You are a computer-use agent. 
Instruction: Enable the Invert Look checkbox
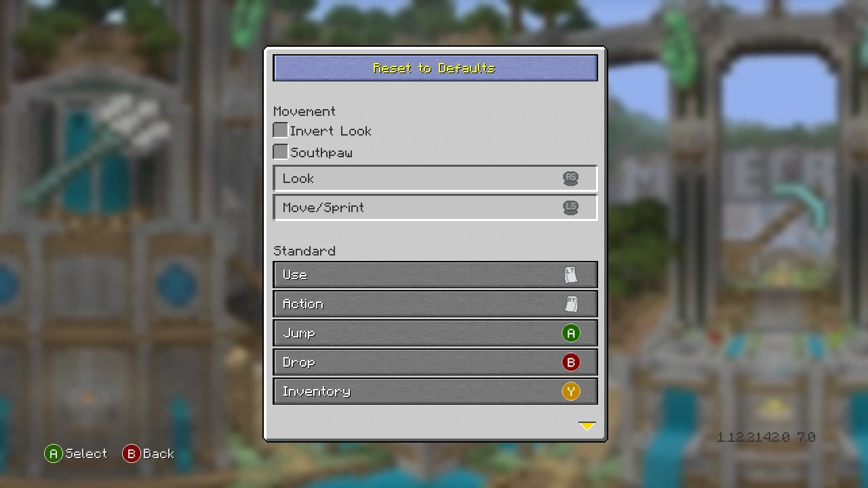280,130
